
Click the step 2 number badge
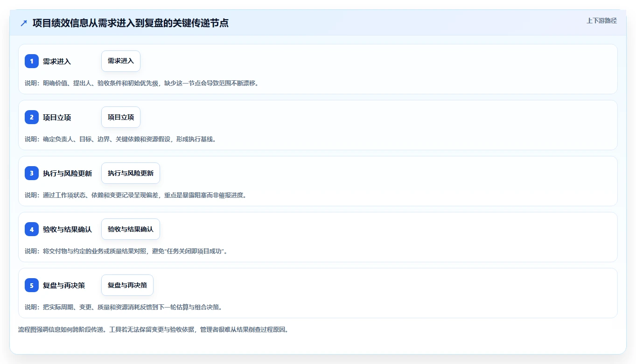pos(32,117)
